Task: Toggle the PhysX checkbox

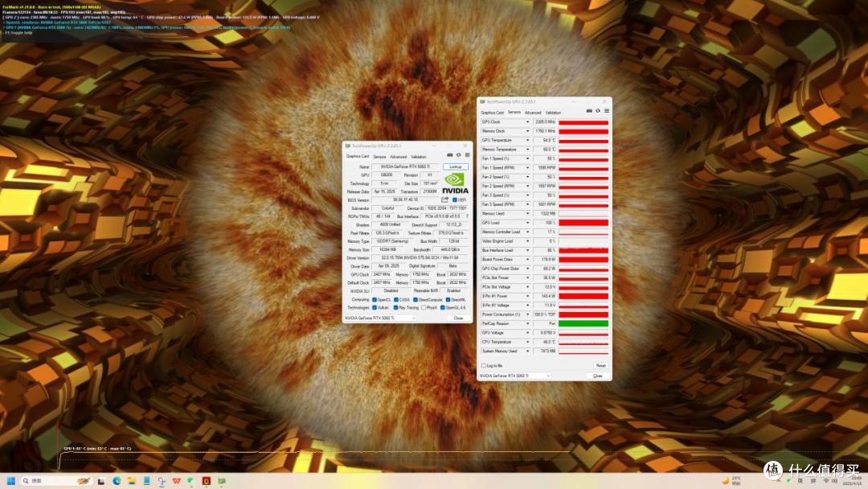Action: click(x=424, y=307)
